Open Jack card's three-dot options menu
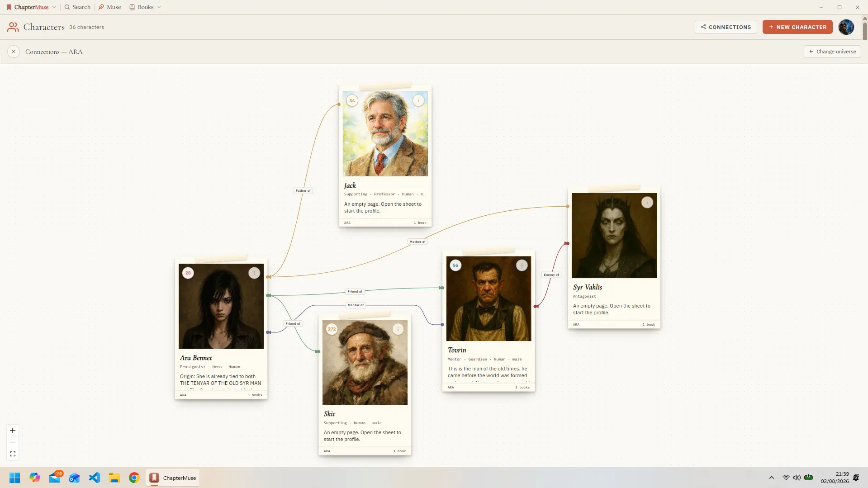 pos(418,100)
